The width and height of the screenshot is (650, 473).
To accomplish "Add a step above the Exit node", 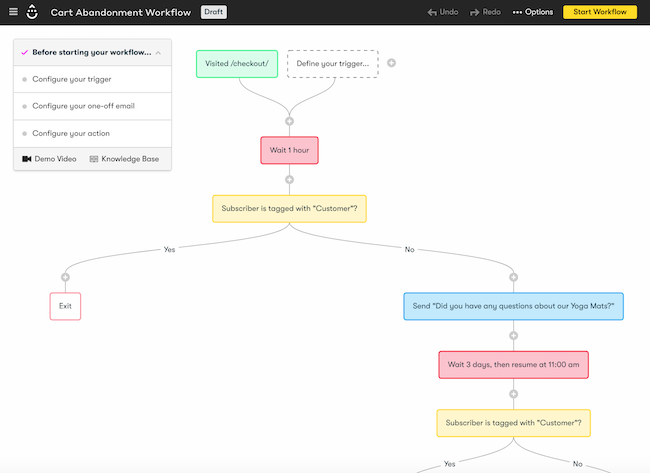I will tap(65, 277).
